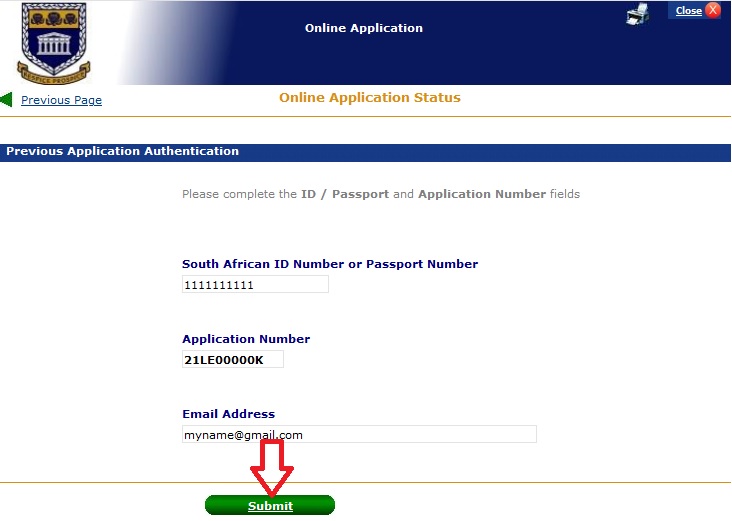Click the Application Number field label
The height and width of the screenshot is (521, 732).
[x=246, y=339]
